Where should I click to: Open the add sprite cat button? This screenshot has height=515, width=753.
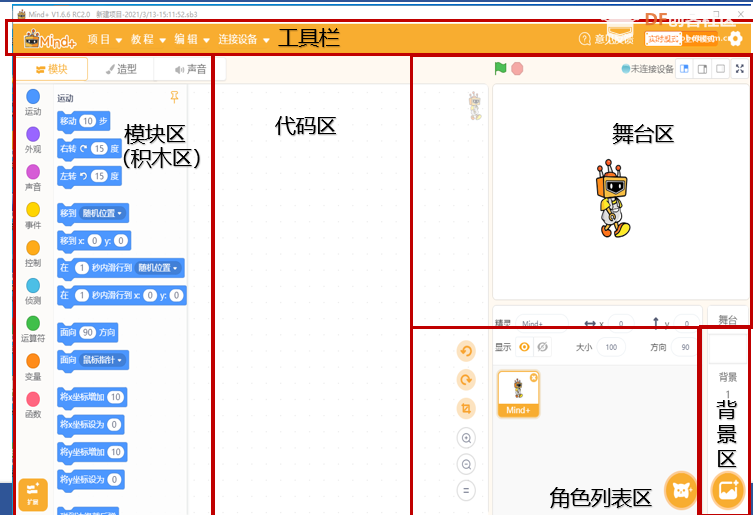click(681, 490)
